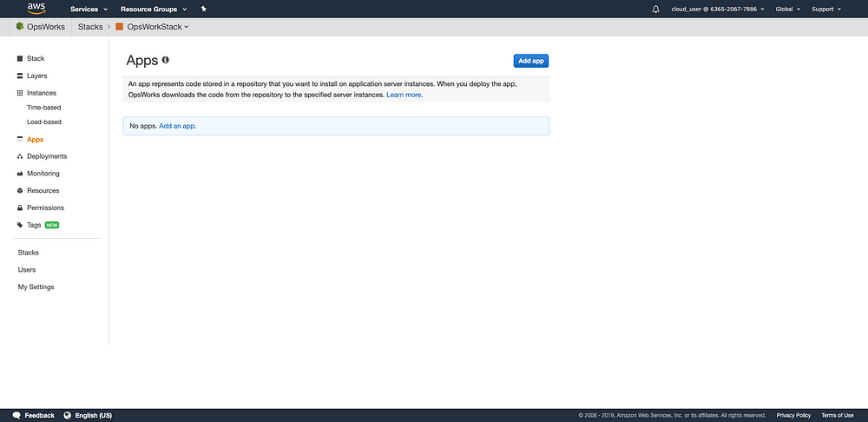Open the notifications bell icon
The width and height of the screenshot is (868, 422).
click(x=656, y=9)
